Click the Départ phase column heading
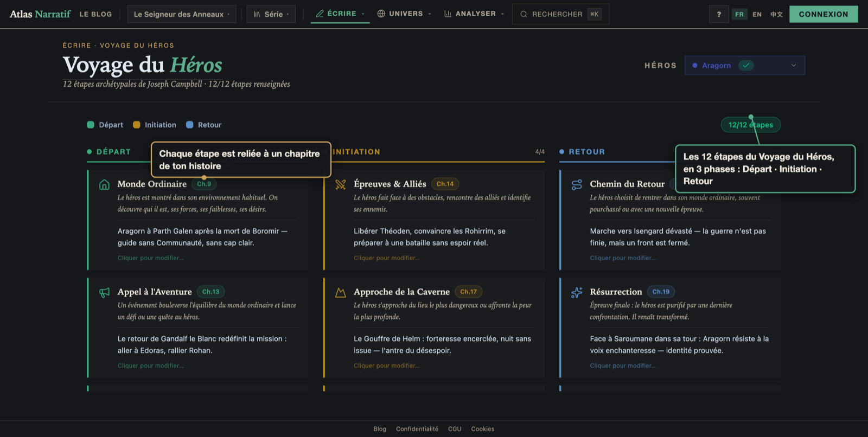The height and width of the screenshot is (437, 868). pos(113,152)
